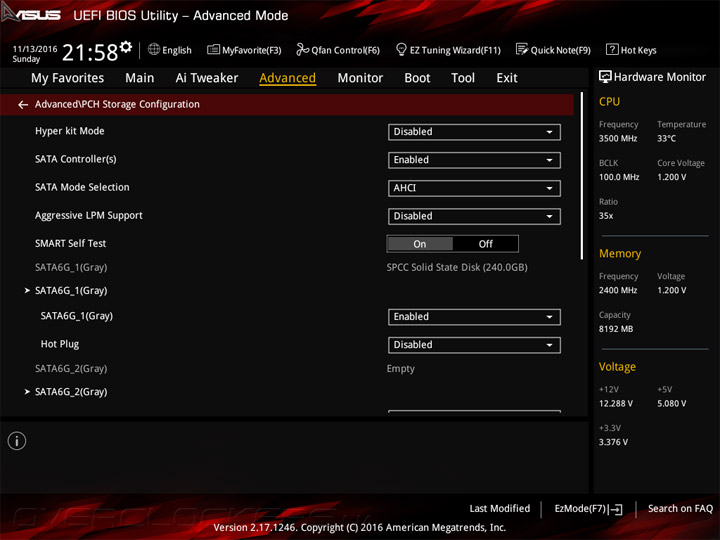The width and height of the screenshot is (720, 540).
Task: Click the EzMode(F7) exit arrow icon
Action: point(615,509)
